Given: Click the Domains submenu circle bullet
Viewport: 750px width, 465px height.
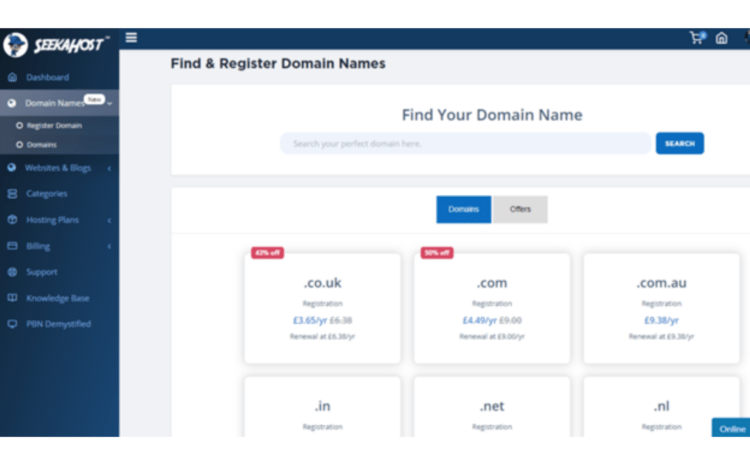Looking at the screenshot, I should point(20,144).
